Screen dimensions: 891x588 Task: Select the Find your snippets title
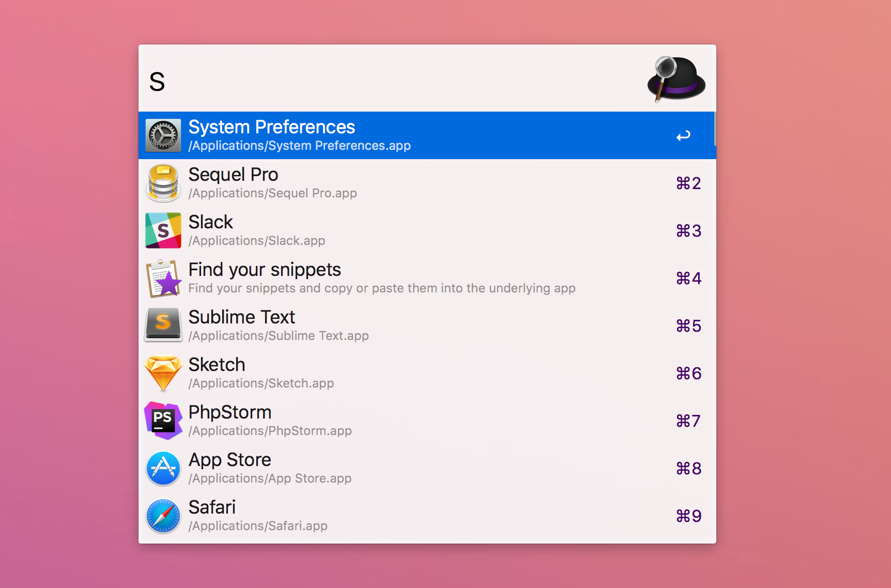[265, 270]
